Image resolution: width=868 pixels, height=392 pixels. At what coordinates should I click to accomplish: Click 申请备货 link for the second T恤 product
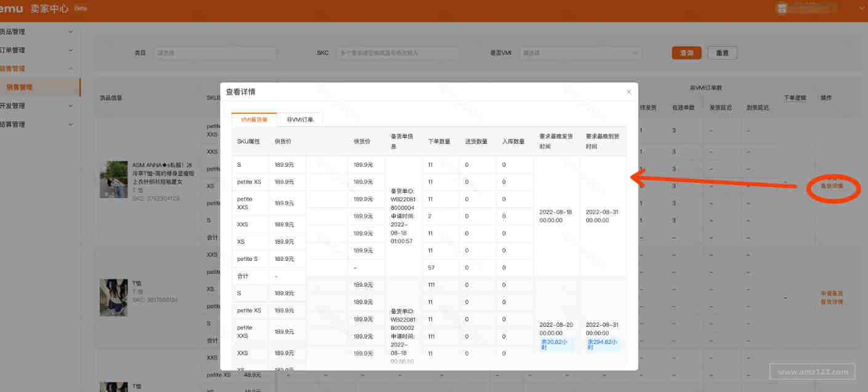[832, 294]
